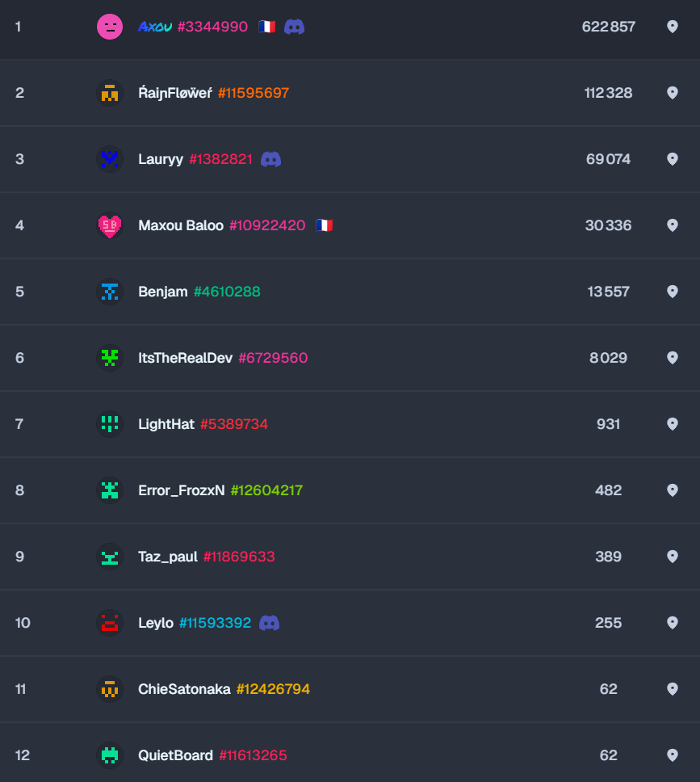Click the location pin for Axou
The width and height of the screenshot is (700, 782).
click(x=672, y=27)
